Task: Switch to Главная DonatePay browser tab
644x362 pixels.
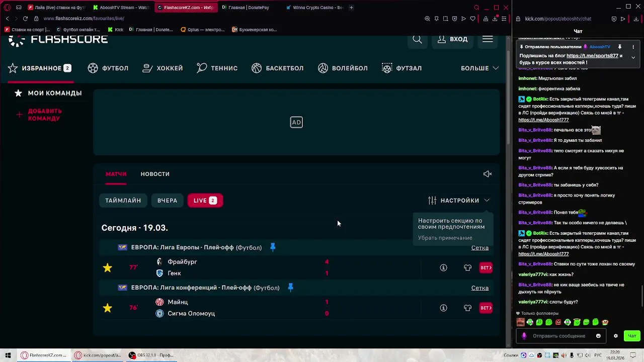Action: coord(249,8)
